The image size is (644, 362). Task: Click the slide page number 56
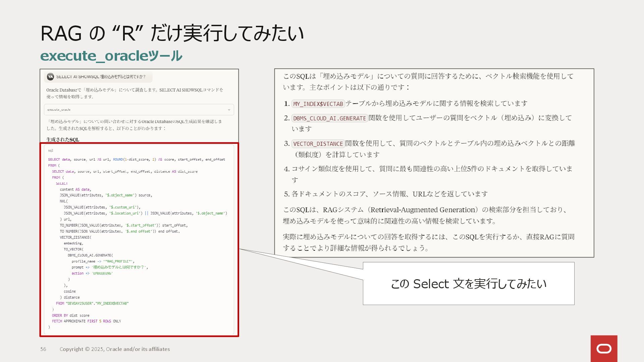43,349
